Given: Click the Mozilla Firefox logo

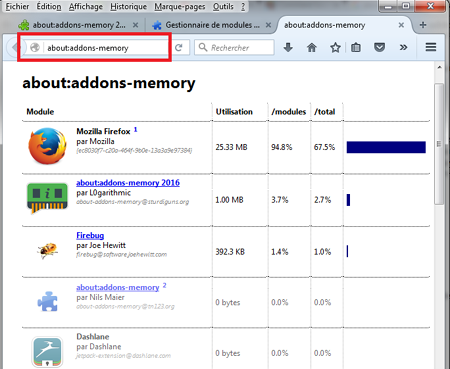Looking at the screenshot, I should point(47,146).
